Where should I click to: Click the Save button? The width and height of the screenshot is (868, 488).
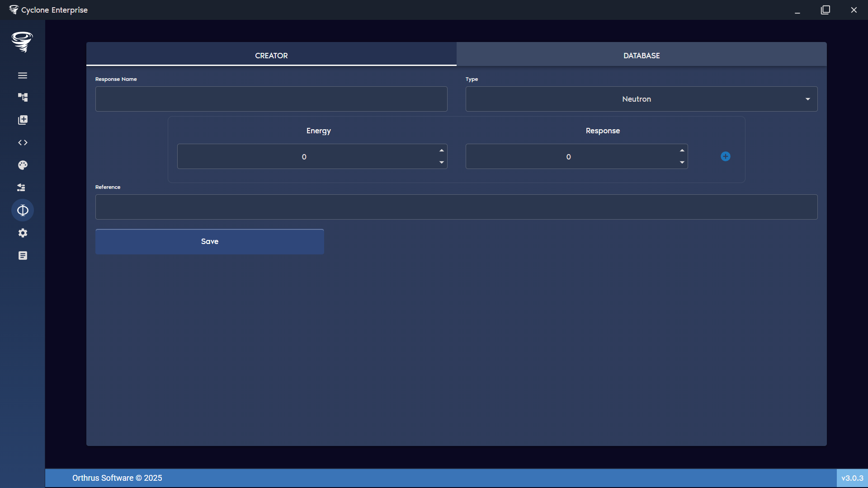209,241
